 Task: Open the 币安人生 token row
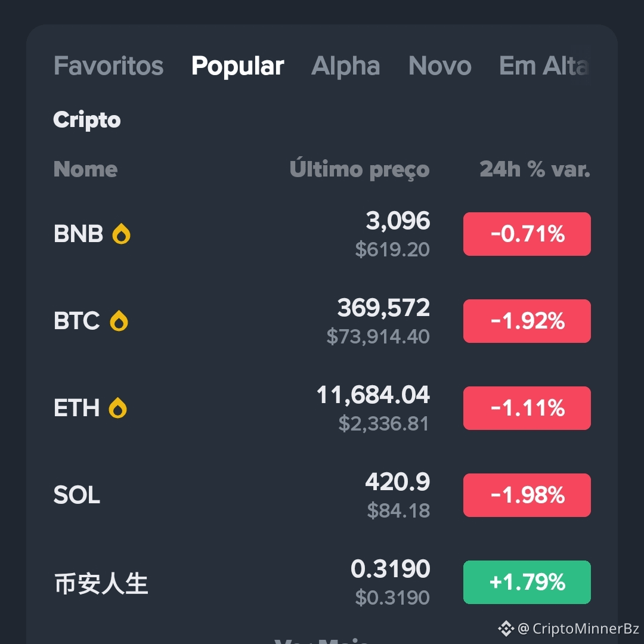pos(322,583)
